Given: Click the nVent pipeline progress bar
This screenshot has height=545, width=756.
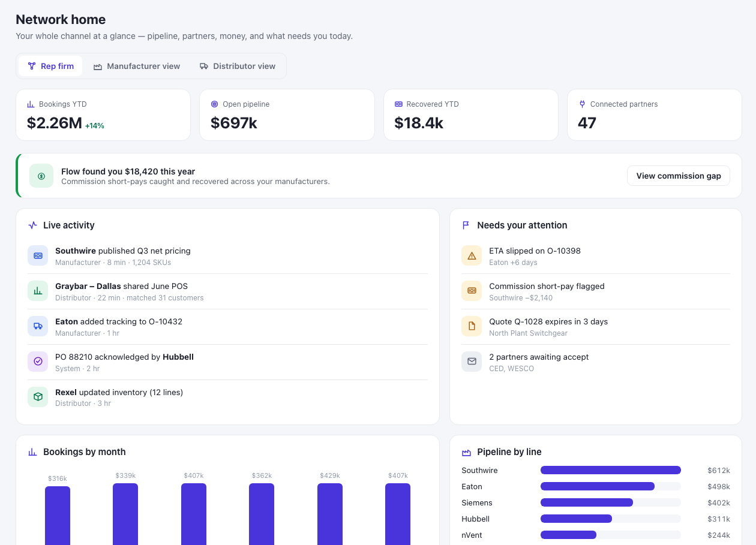Looking at the screenshot, I should (x=611, y=535).
